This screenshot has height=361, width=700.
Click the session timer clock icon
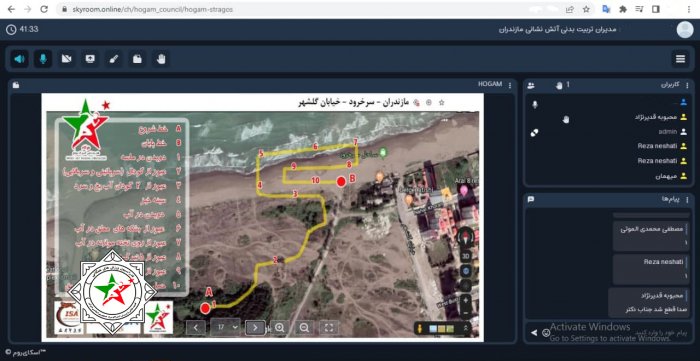[x=11, y=29]
